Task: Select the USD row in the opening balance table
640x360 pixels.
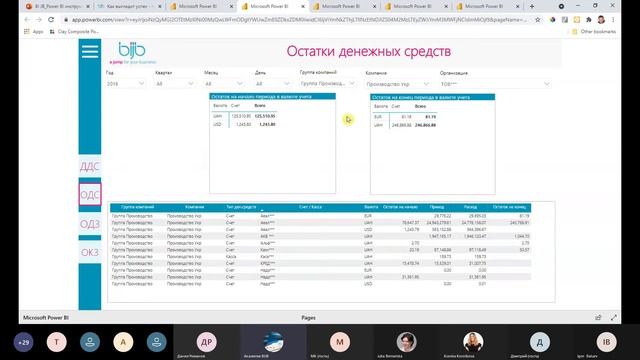Action: [244, 124]
